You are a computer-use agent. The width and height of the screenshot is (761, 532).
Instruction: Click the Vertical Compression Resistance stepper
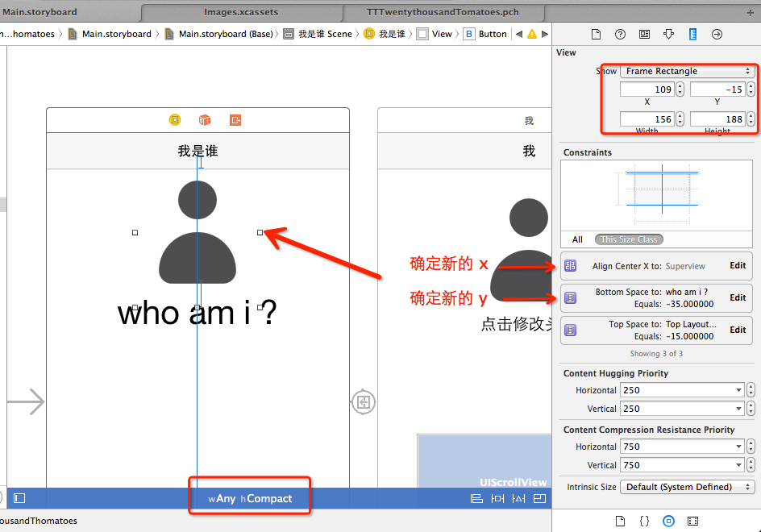751,464
